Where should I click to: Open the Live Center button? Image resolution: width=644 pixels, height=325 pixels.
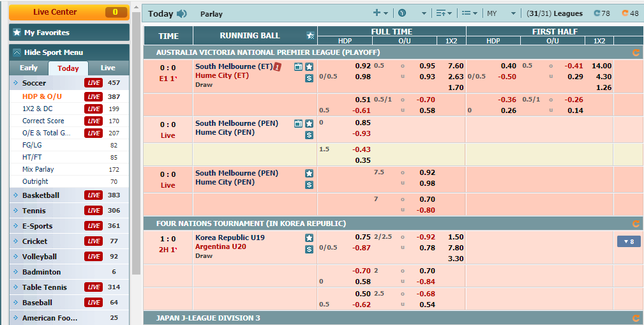coord(68,12)
